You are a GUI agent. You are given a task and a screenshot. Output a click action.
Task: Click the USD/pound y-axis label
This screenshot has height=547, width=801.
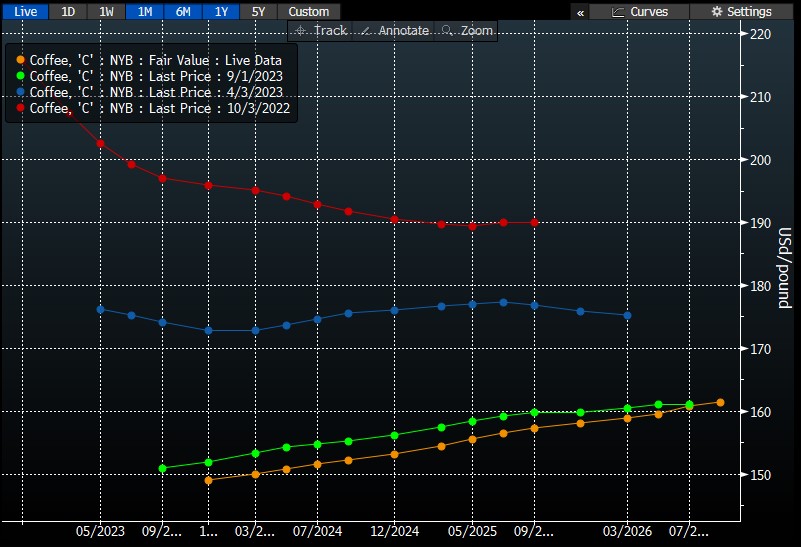(x=785, y=268)
